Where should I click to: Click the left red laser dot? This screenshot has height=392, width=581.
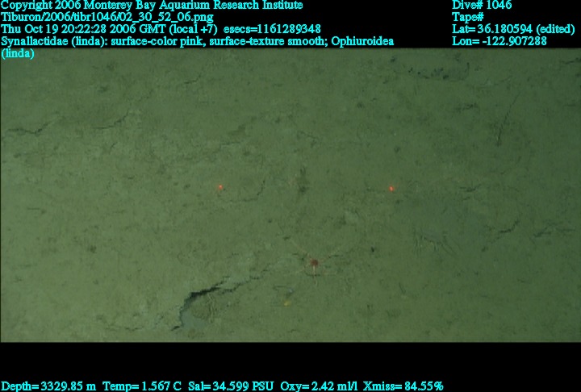[x=219, y=187]
